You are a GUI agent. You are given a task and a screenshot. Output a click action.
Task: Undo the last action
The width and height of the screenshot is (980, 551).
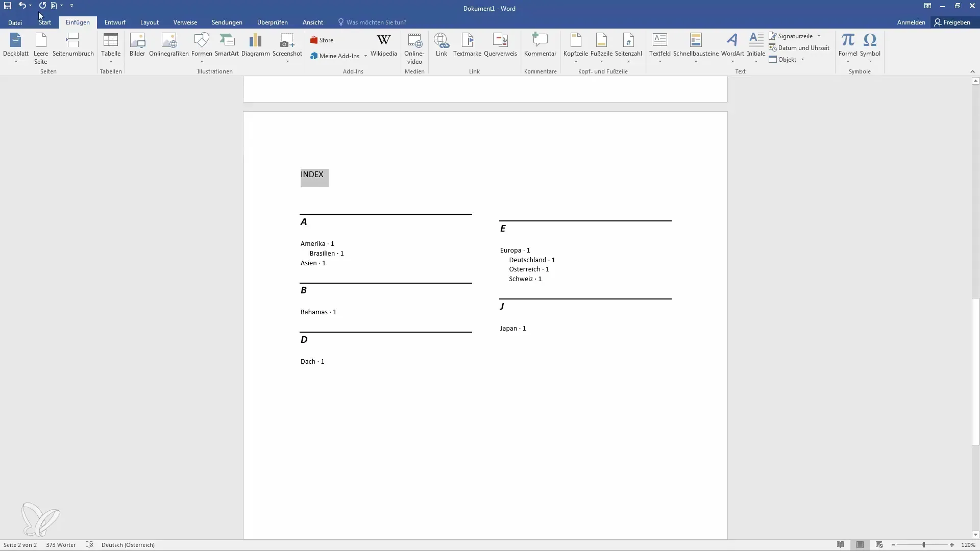tap(22, 6)
